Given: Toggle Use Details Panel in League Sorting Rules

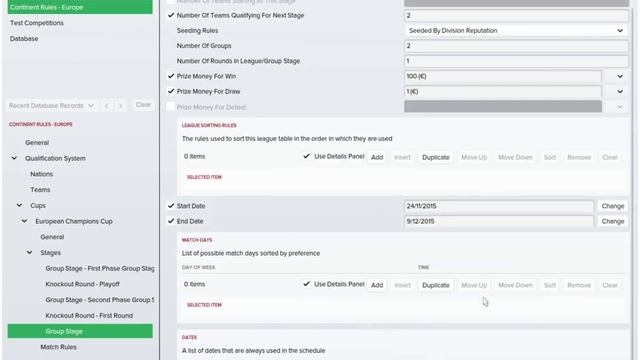Looking at the screenshot, I should click(x=307, y=156).
